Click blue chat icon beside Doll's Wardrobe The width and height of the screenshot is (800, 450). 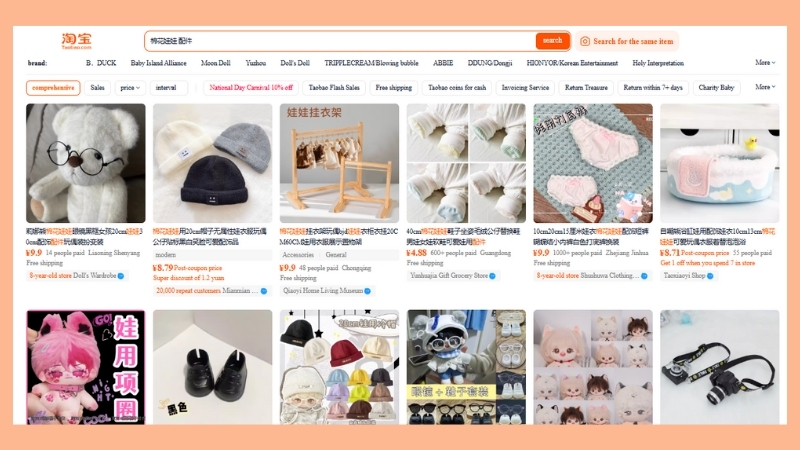click(x=121, y=275)
